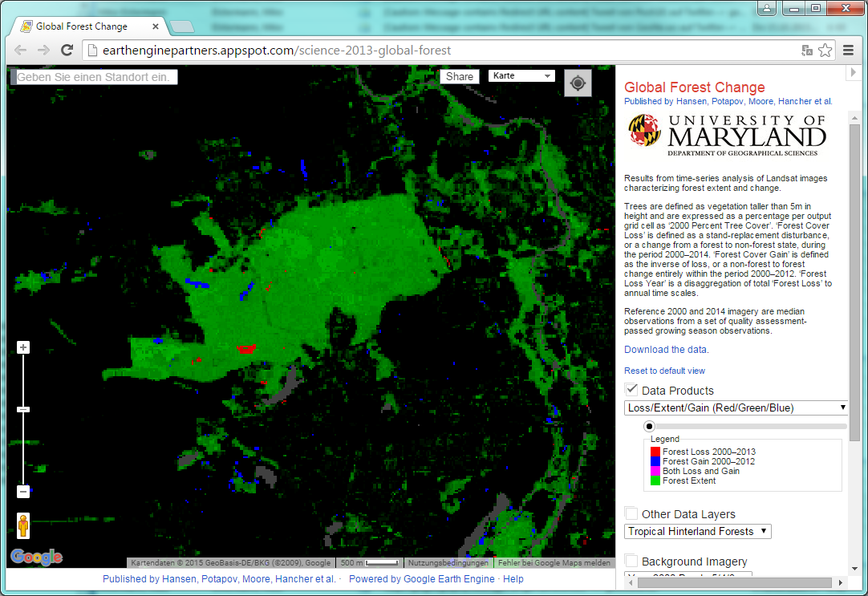Enable the Background Imagery checkbox
Image resolution: width=868 pixels, height=596 pixels.
coord(631,561)
